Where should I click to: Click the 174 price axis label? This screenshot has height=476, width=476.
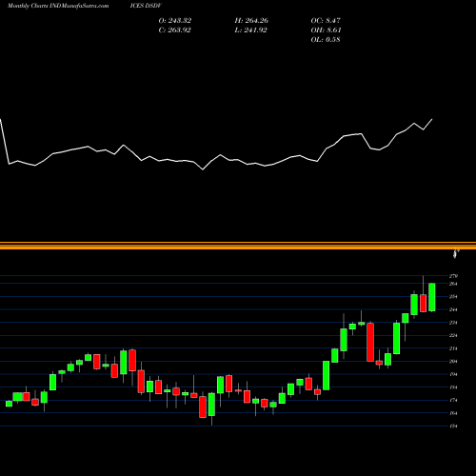click(453, 400)
